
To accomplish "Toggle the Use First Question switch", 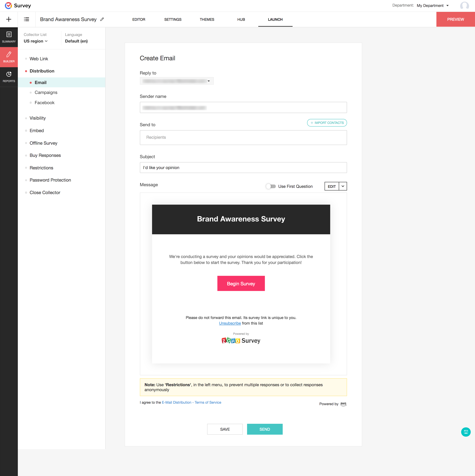I will (x=270, y=186).
